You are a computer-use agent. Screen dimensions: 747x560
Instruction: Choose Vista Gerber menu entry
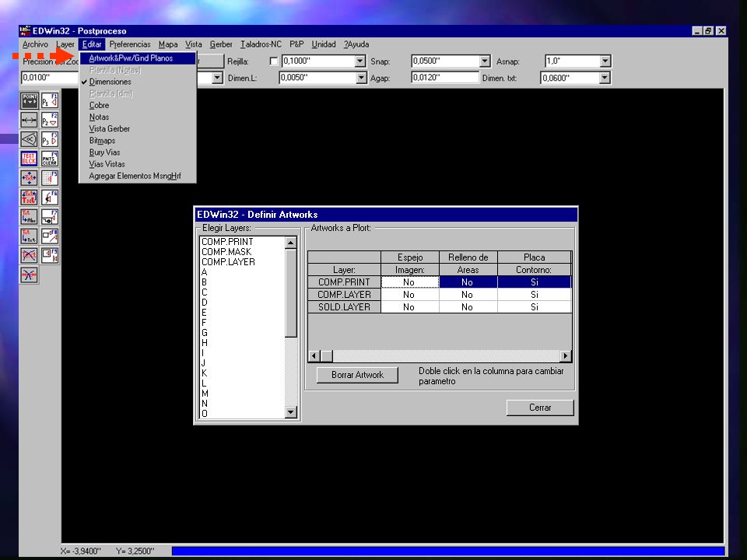tap(138, 129)
